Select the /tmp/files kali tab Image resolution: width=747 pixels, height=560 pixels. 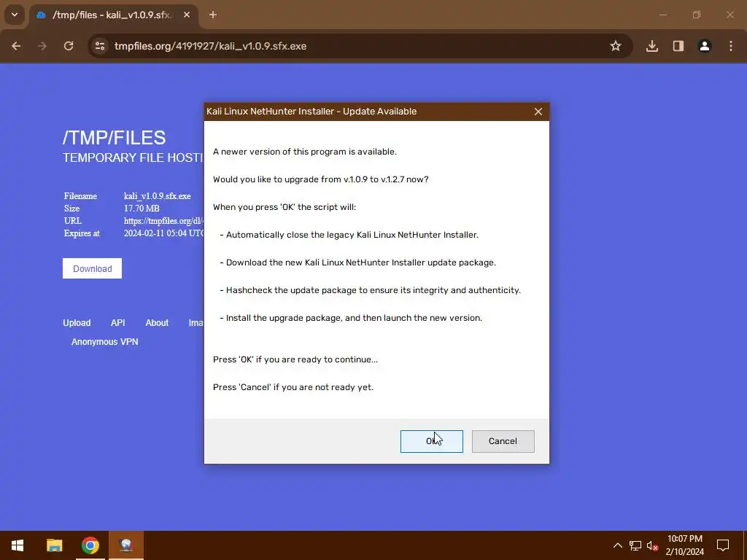coord(112,15)
